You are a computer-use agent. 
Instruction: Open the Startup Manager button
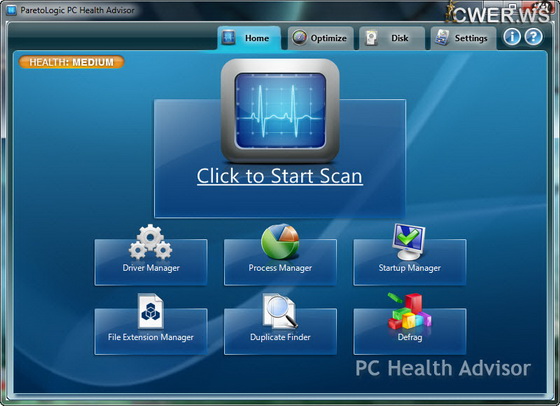410,262
